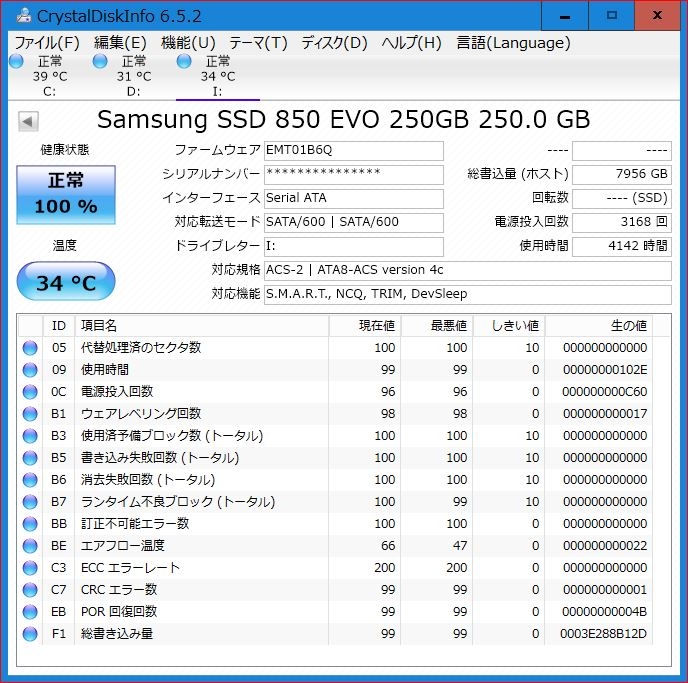Click the 34 °C temperature button
The width and height of the screenshot is (688, 683).
click(66, 281)
